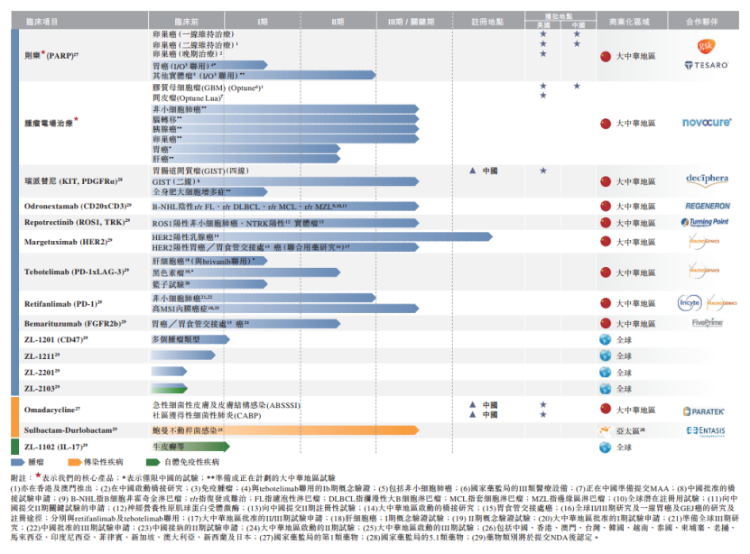Select the Turning Point logo
The width and height of the screenshot is (750, 554).
pos(705,222)
